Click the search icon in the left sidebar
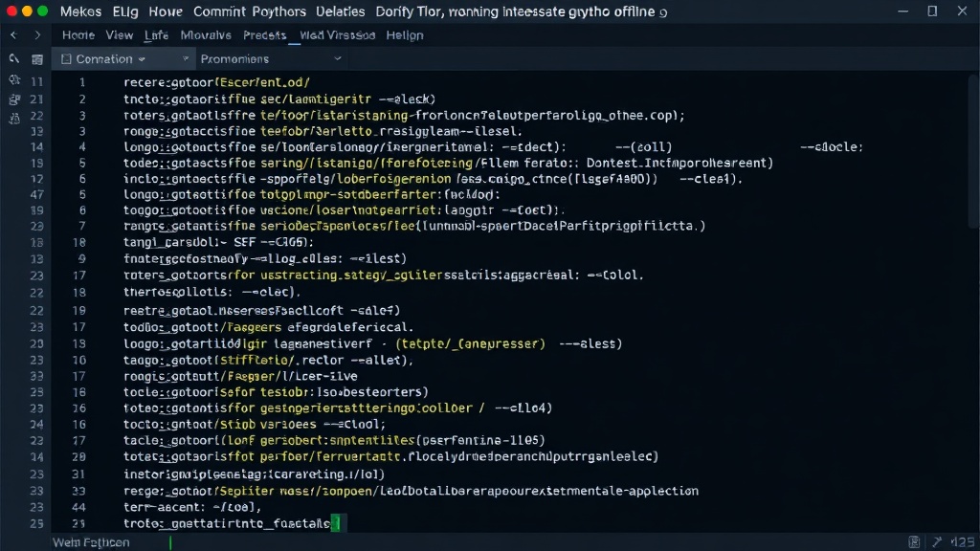Image resolution: width=980 pixels, height=551 pixels. tap(13, 58)
